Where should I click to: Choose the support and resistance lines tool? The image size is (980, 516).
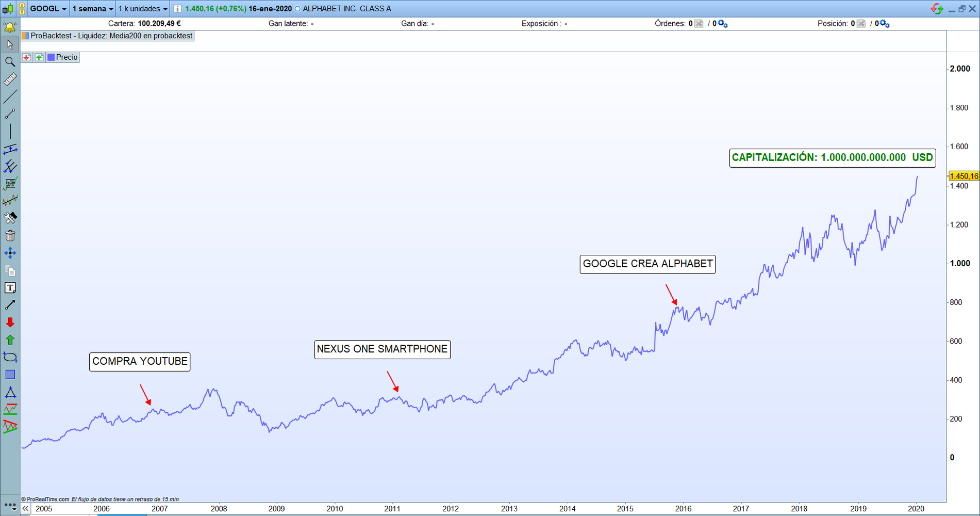pos(10,409)
